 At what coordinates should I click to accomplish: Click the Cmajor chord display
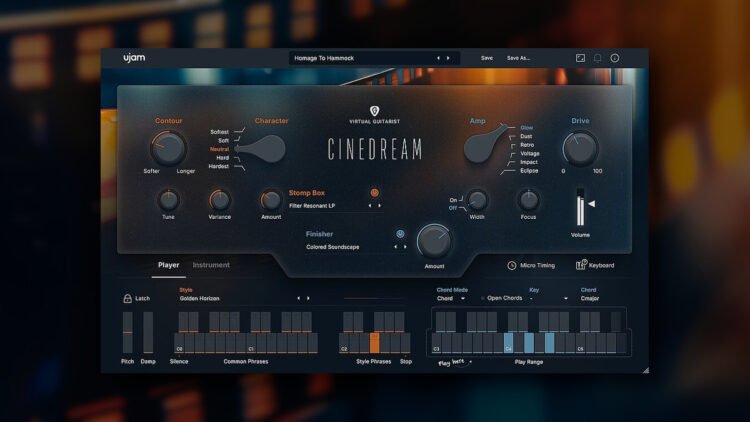coord(590,299)
